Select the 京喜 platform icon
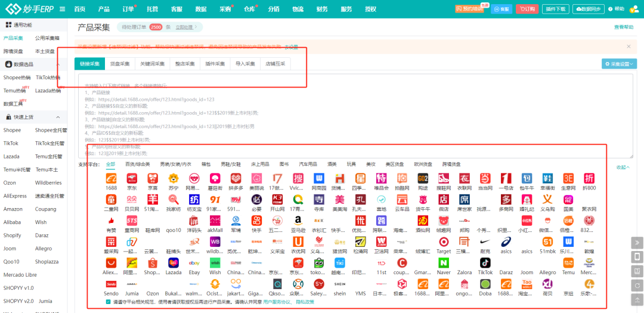 pos(153,178)
